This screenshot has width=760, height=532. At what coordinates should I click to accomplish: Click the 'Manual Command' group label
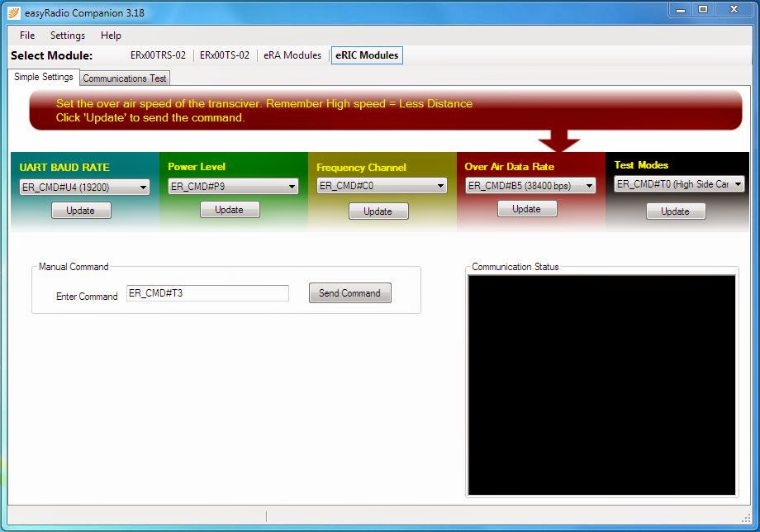click(74, 267)
